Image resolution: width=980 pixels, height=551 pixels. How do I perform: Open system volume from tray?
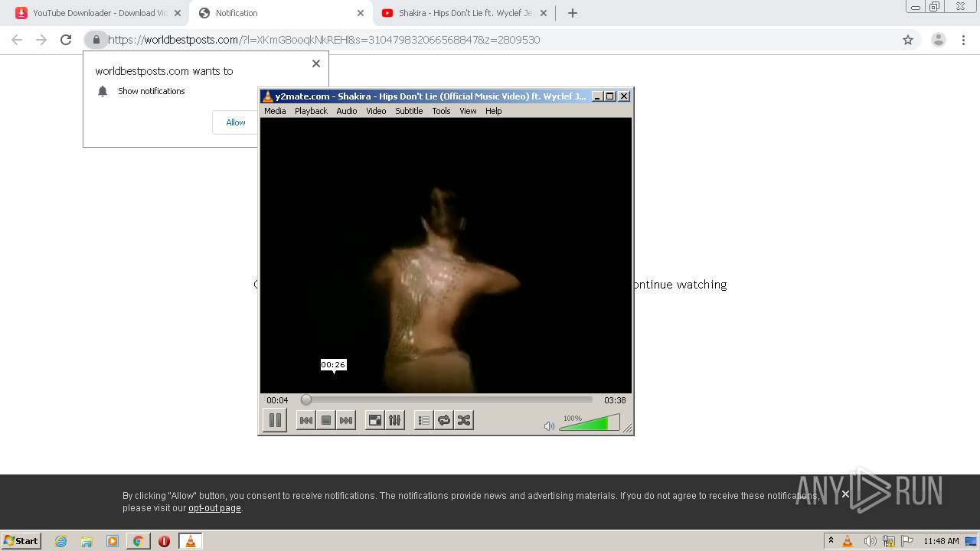tap(870, 541)
